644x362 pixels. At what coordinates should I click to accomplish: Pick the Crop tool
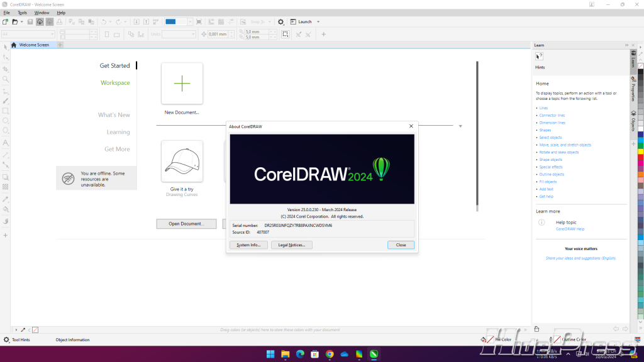coord(6,69)
